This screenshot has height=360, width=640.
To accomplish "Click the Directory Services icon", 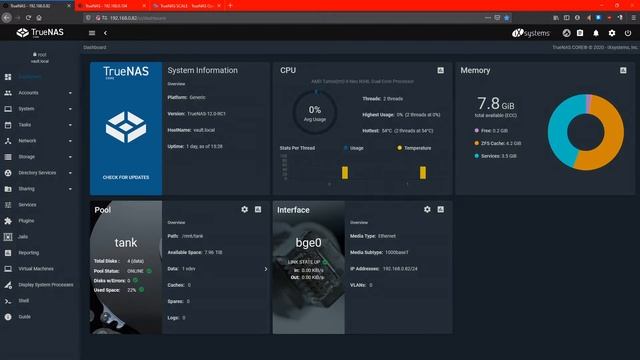I will [x=8, y=173].
